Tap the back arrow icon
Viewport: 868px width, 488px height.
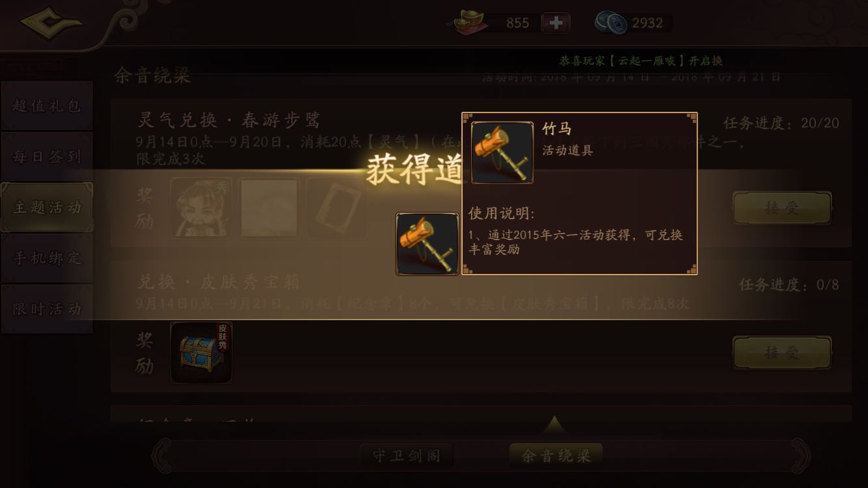(52, 23)
